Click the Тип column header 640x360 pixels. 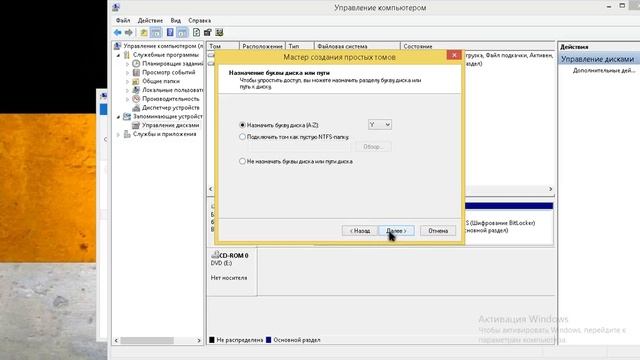[300, 46]
